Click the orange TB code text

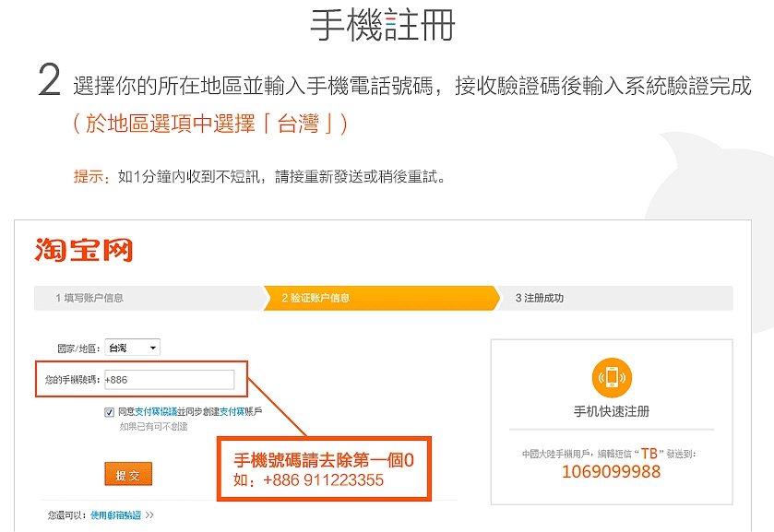(x=649, y=453)
